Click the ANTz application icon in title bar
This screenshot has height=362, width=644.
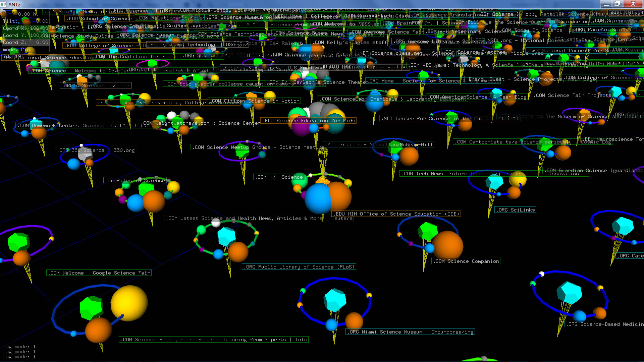click(4, 4)
